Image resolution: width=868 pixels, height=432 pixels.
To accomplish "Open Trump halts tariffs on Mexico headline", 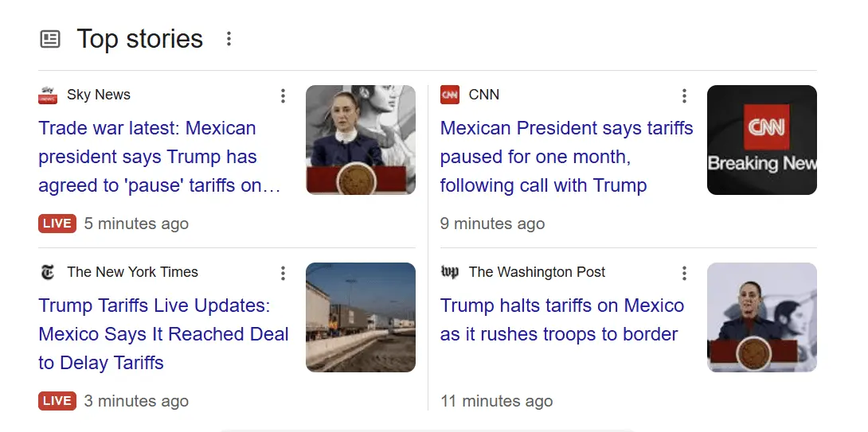I will coord(561,320).
